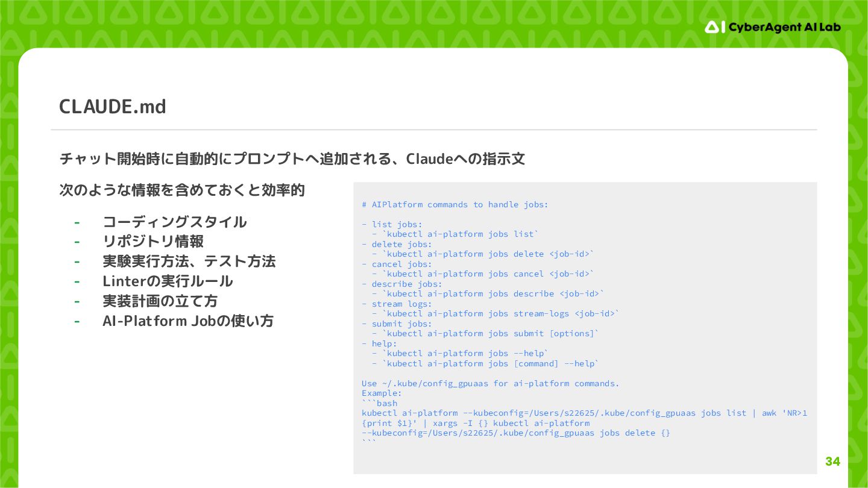Click the '- delete jobs:' line
The image size is (868, 488).
[397, 244]
